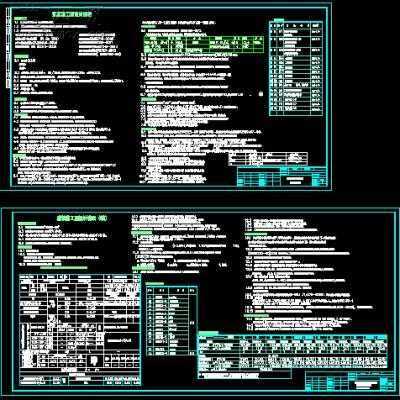Select the green title heading of the upper drawing sheet
Image resolution: width=400 pixels, height=400 pixels.
click(x=71, y=14)
